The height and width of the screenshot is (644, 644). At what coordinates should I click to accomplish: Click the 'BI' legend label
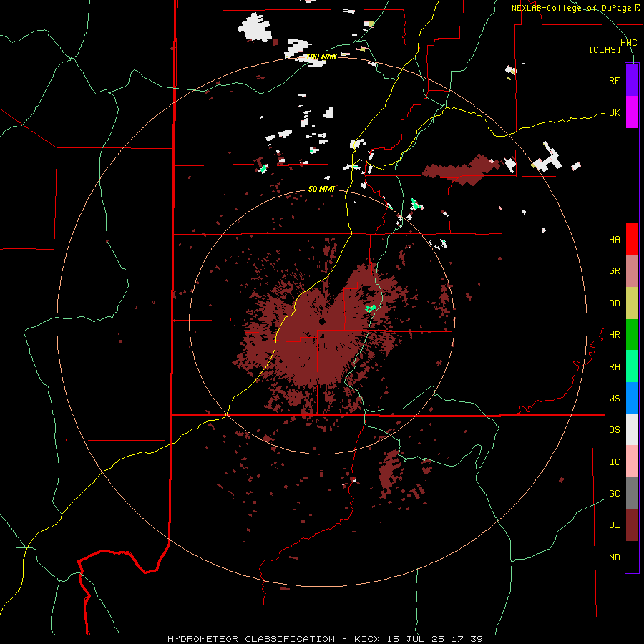click(x=614, y=525)
